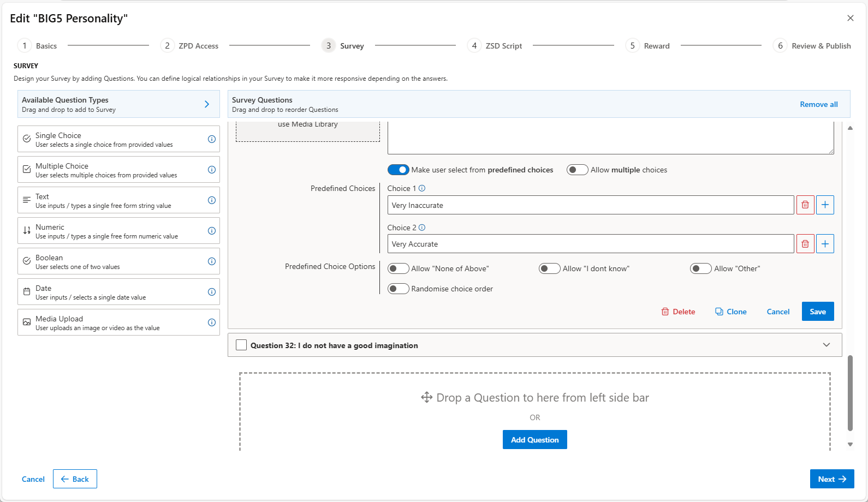
Task: Toggle predefined choices switch off
Action: coord(399,170)
